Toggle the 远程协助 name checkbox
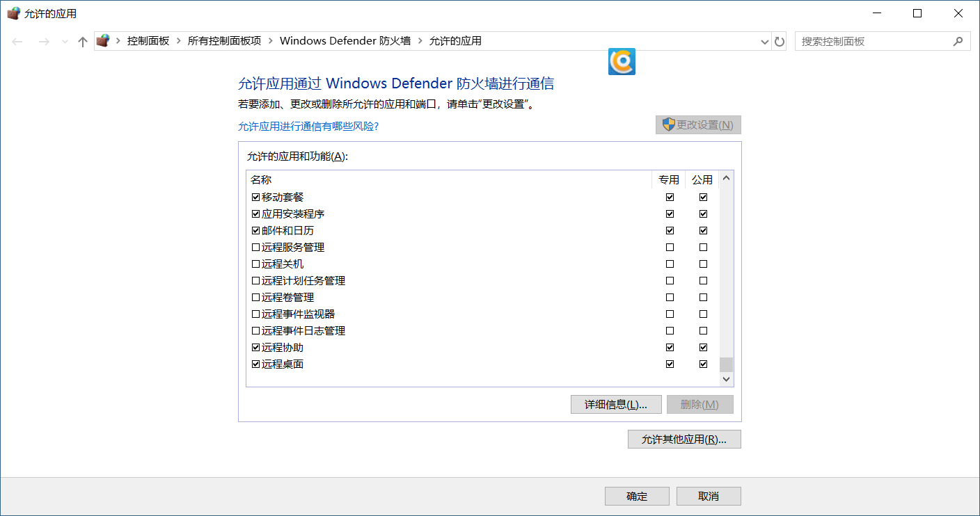980x516 pixels. [255, 348]
